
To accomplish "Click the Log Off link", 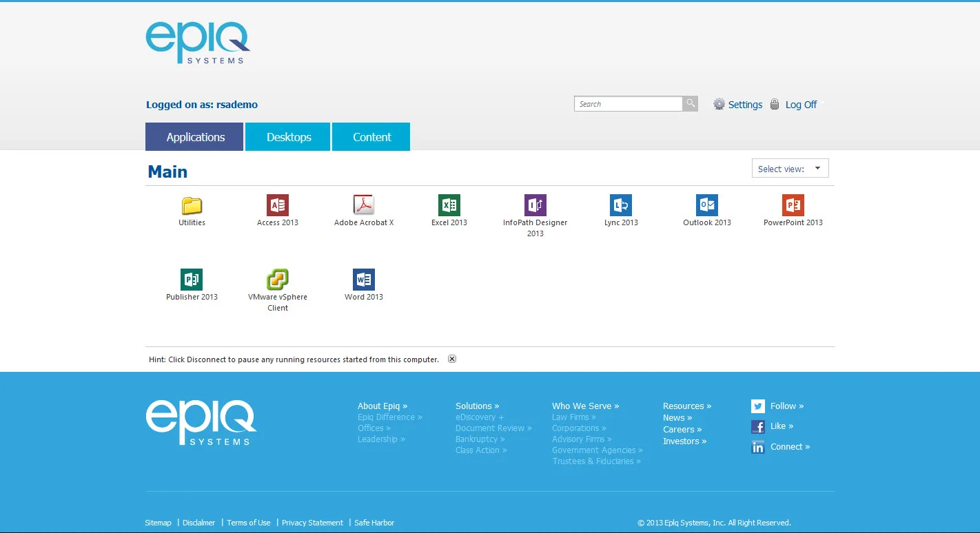I will pyautogui.click(x=801, y=105).
